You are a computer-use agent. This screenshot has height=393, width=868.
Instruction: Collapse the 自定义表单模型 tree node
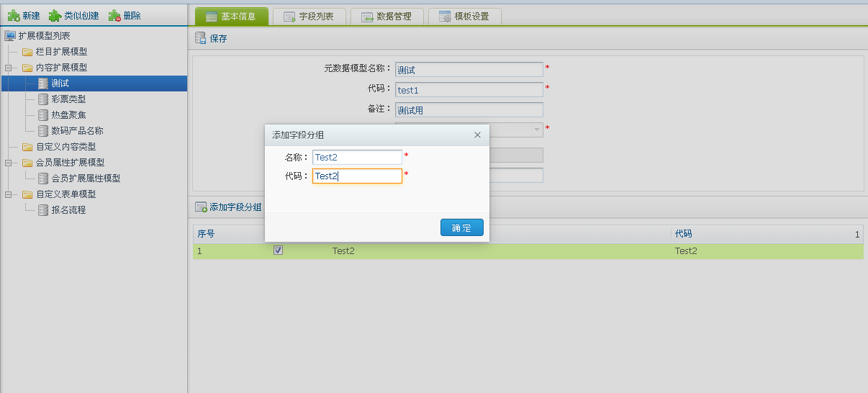9,194
